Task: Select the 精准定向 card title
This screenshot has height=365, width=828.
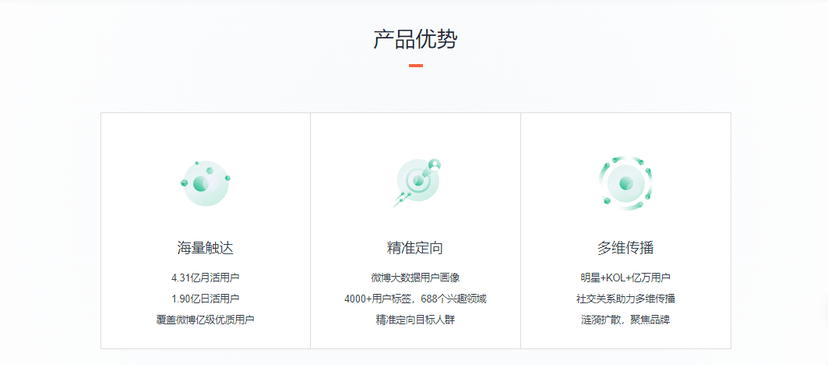Action: [x=415, y=247]
